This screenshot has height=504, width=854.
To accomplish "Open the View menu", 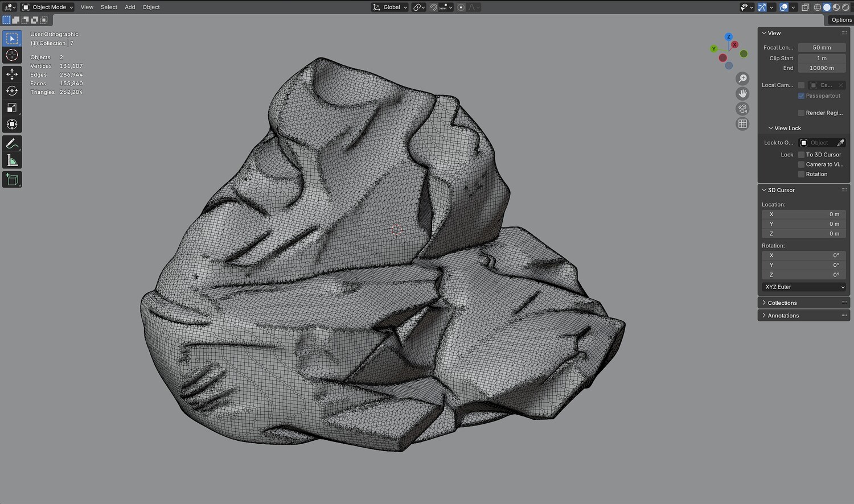I will 87,7.
